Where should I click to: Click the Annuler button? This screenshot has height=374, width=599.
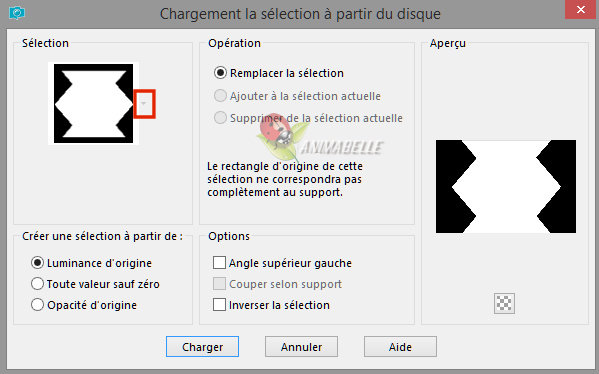click(x=301, y=346)
